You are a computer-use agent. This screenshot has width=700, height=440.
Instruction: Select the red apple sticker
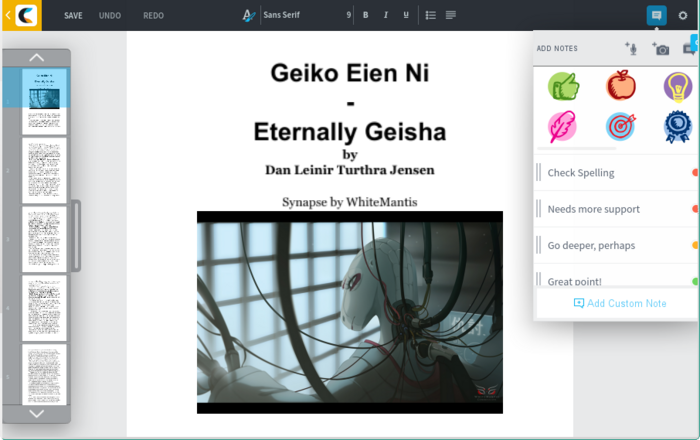click(x=621, y=85)
